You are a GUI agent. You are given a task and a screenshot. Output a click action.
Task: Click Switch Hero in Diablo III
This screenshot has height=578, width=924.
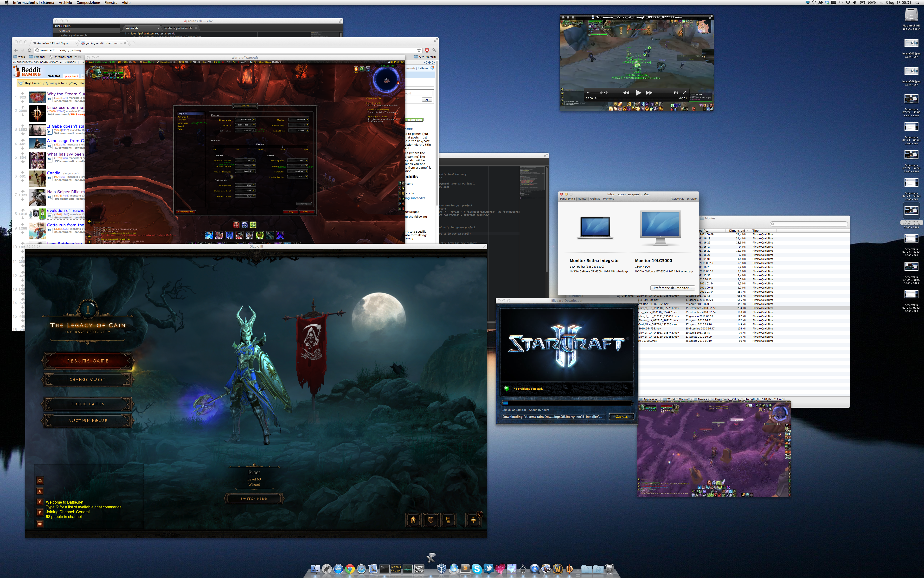[254, 499]
